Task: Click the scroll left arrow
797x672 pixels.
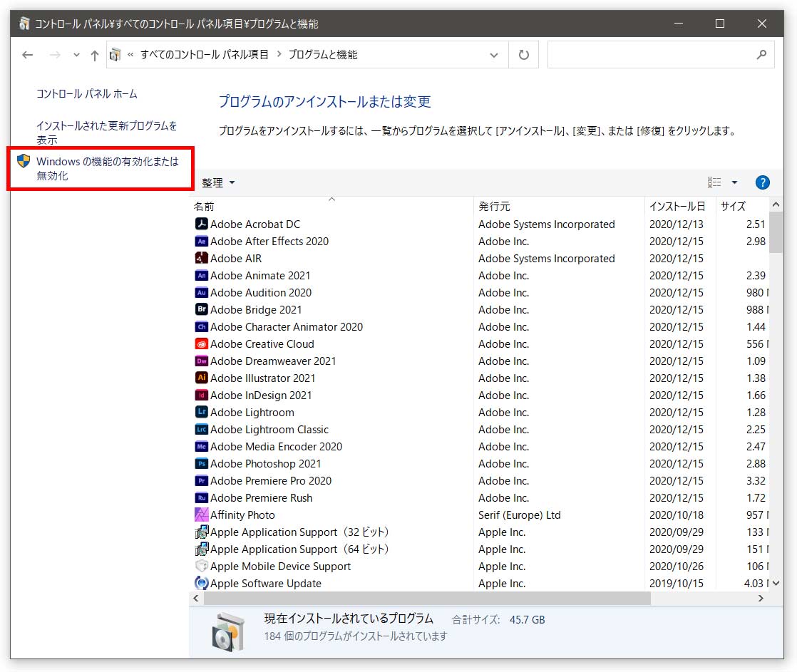Action: pyautogui.click(x=196, y=599)
